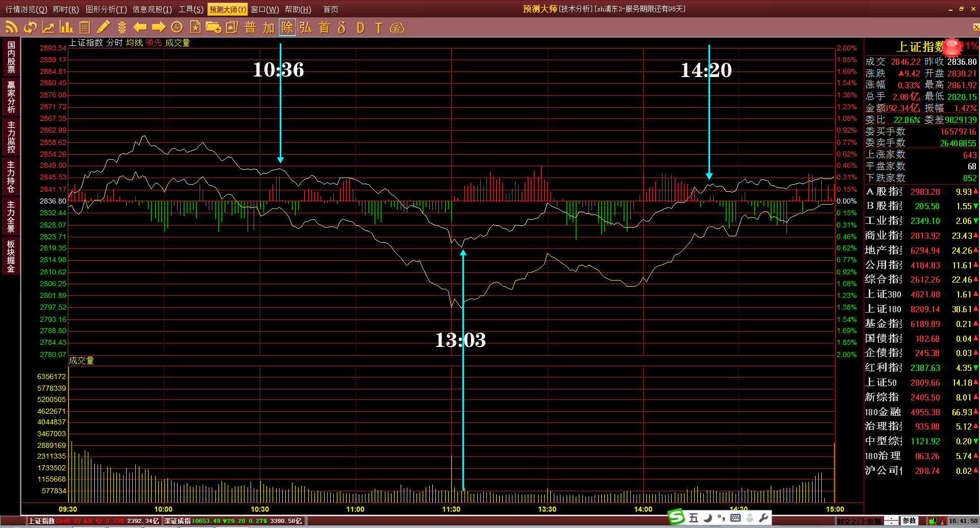
Task: Click the 时空之门-短期 status field
Action: (x=860, y=521)
